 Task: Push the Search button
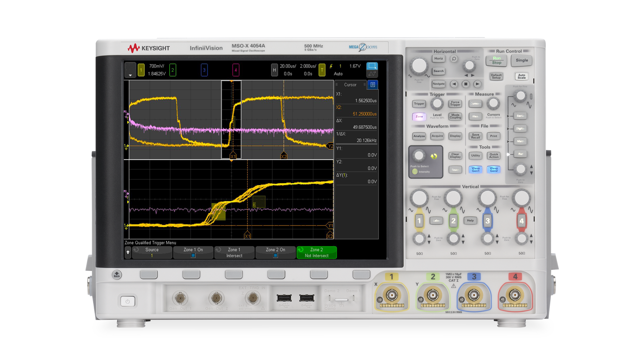point(438,71)
